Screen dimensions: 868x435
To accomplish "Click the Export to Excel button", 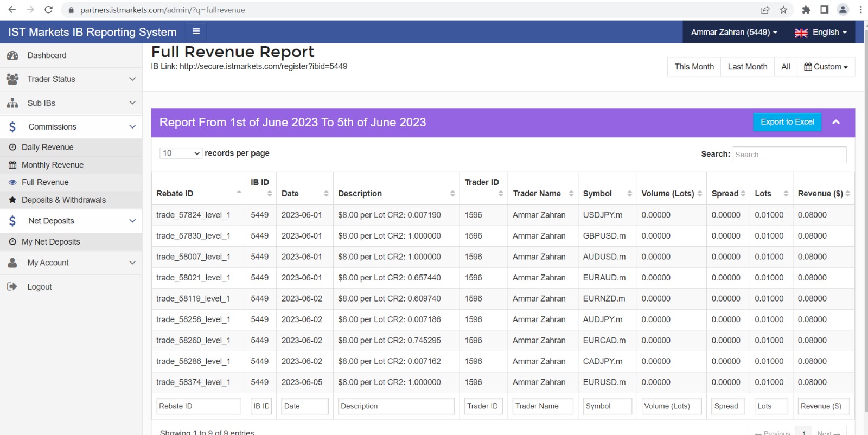I will [787, 122].
